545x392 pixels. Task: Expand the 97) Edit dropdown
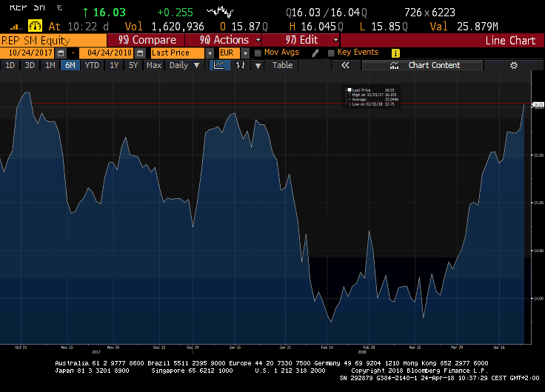336,40
